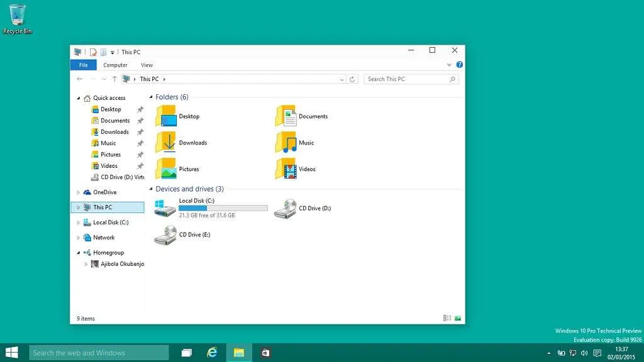Select the CD Drive (D:) drive icon

pos(286,209)
